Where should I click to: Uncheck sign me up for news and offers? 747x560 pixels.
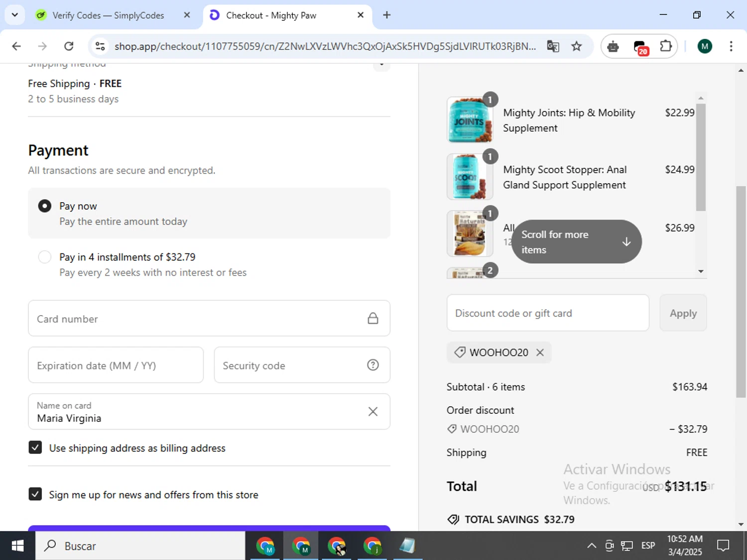tap(35, 494)
